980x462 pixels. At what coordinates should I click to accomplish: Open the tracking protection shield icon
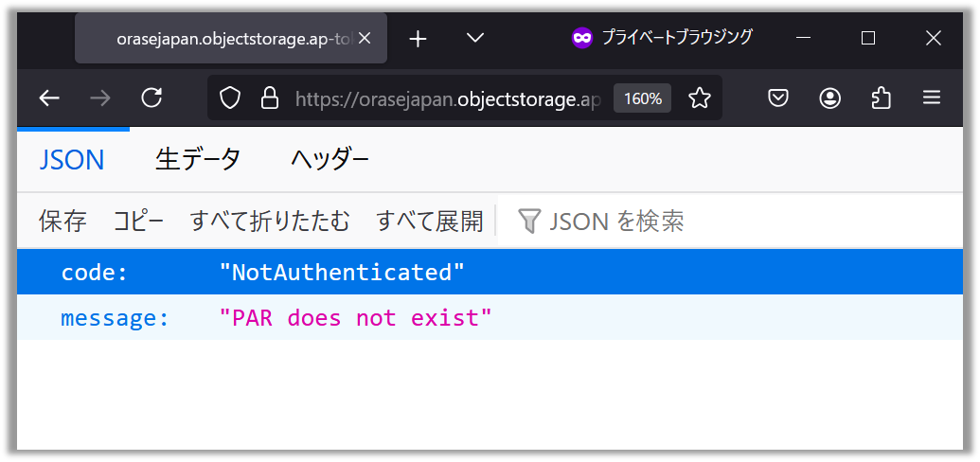coord(230,98)
